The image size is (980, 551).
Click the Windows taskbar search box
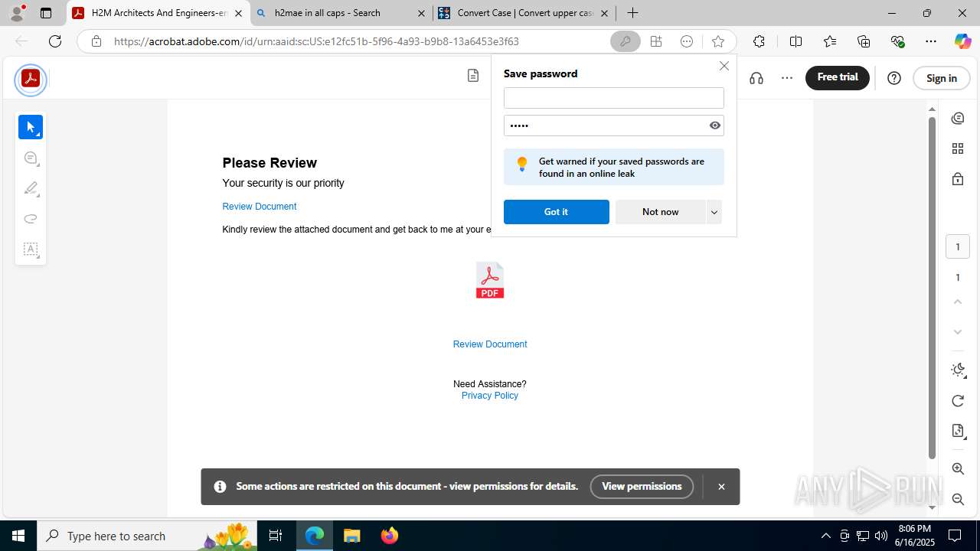[147, 536]
